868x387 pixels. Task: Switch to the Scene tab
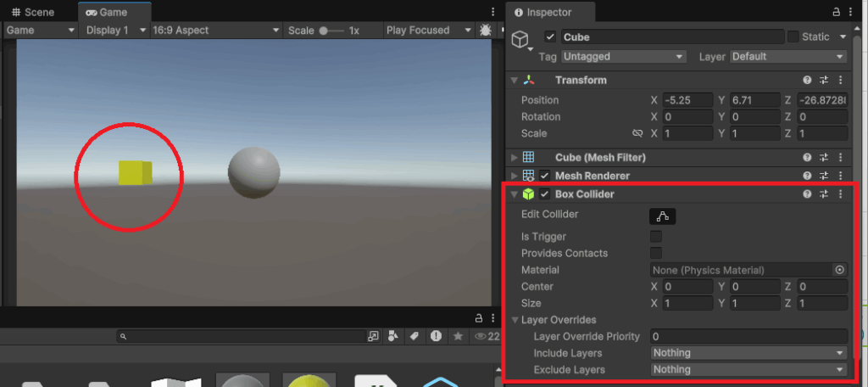click(x=33, y=12)
